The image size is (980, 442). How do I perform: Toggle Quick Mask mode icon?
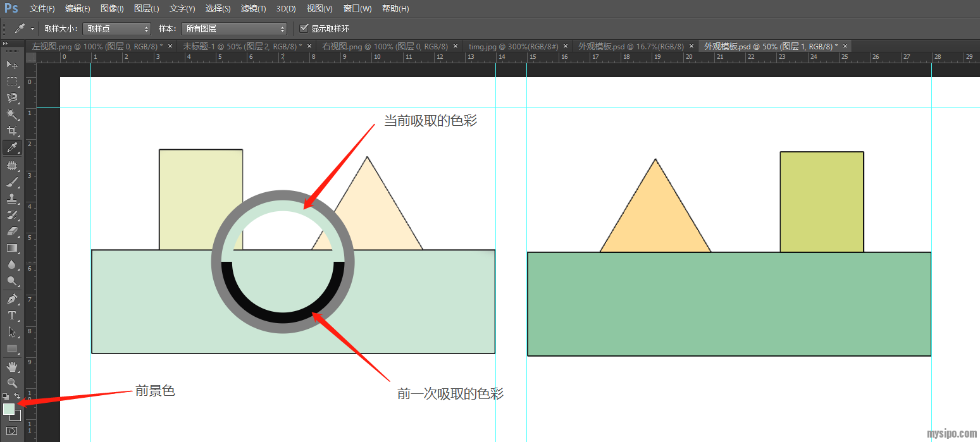(x=11, y=431)
